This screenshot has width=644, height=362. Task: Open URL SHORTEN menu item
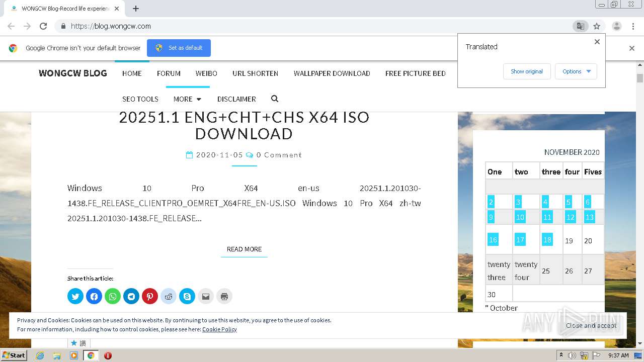(x=255, y=73)
